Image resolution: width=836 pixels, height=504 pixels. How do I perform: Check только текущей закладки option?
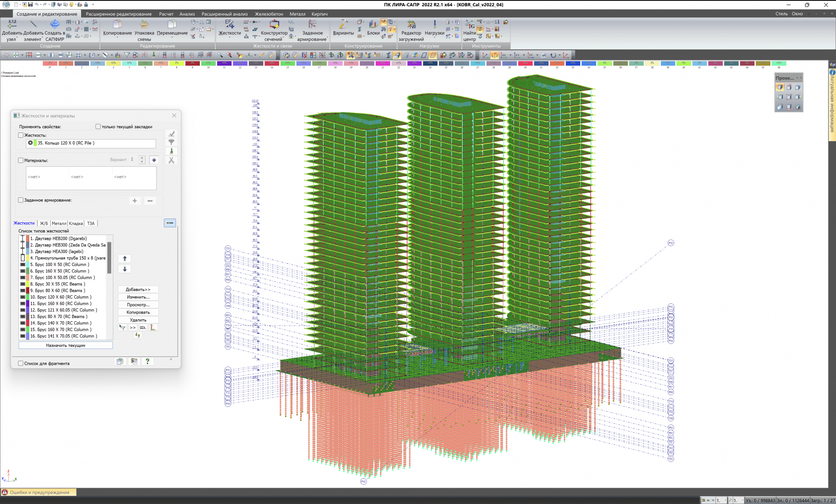[98, 127]
